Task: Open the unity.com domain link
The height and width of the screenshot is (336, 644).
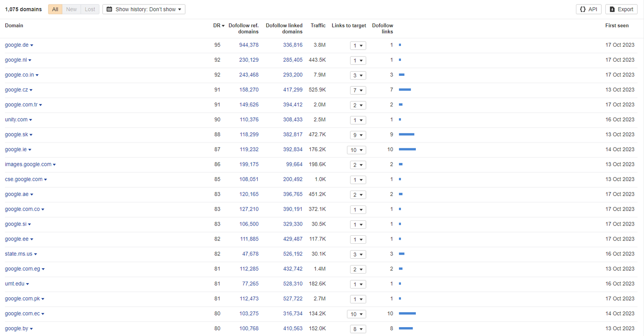Action: point(16,120)
